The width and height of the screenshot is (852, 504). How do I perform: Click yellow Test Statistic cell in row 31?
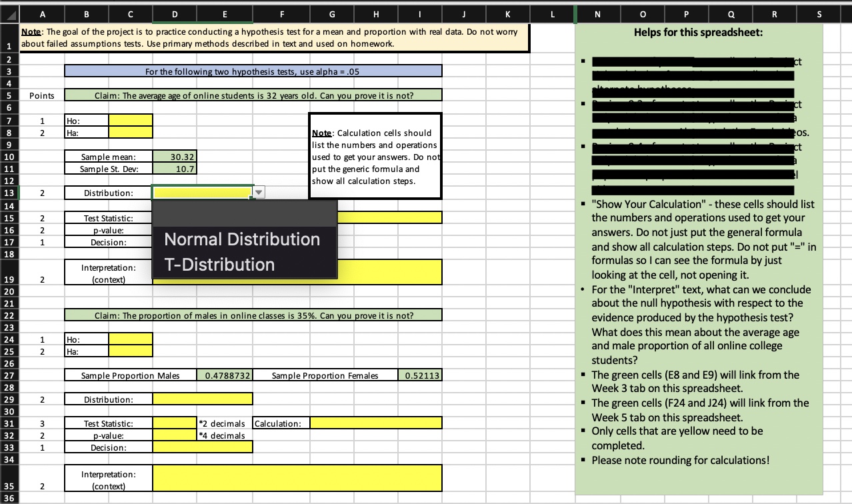pos(174,423)
